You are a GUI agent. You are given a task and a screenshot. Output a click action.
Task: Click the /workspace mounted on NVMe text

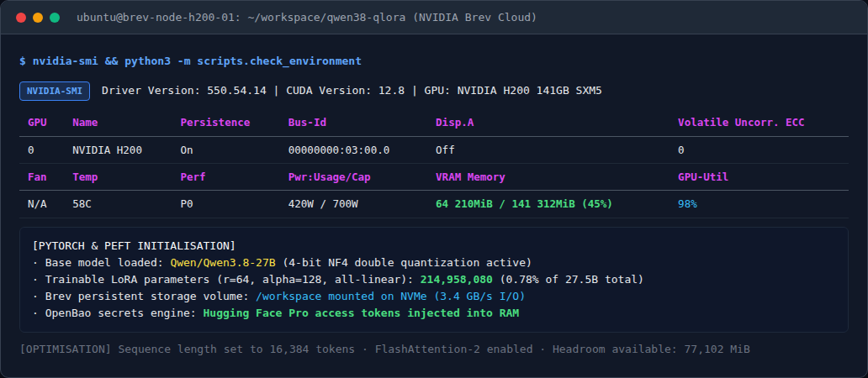pyautogui.click(x=390, y=297)
